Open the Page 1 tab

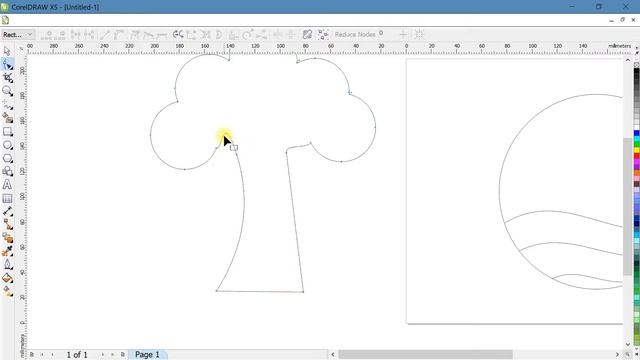(x=147, y=354)
